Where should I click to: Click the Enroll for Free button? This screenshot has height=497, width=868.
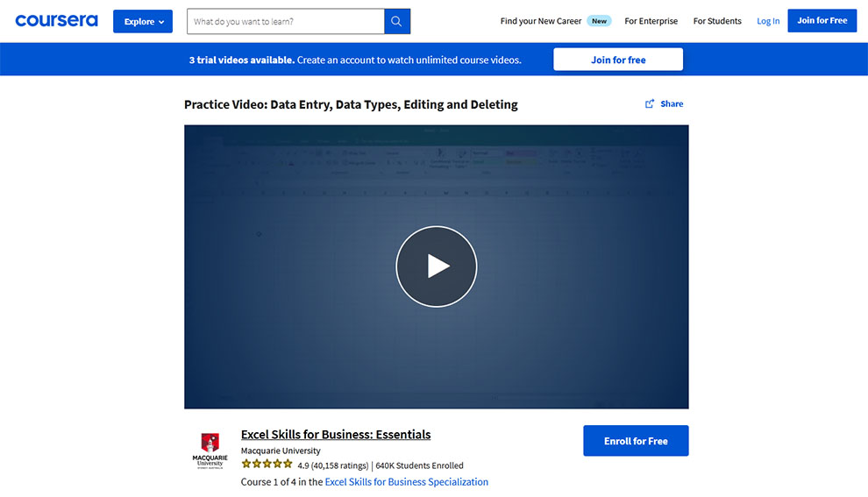(636, 441)
